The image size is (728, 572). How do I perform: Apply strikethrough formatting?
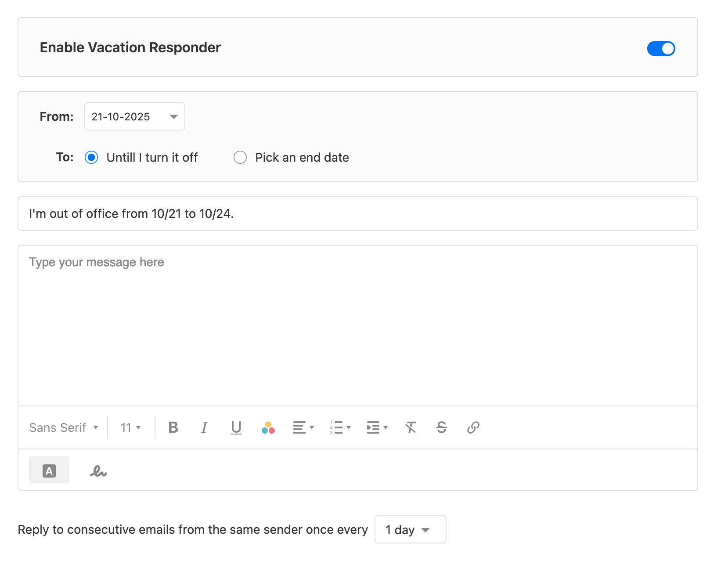[442, 427]
